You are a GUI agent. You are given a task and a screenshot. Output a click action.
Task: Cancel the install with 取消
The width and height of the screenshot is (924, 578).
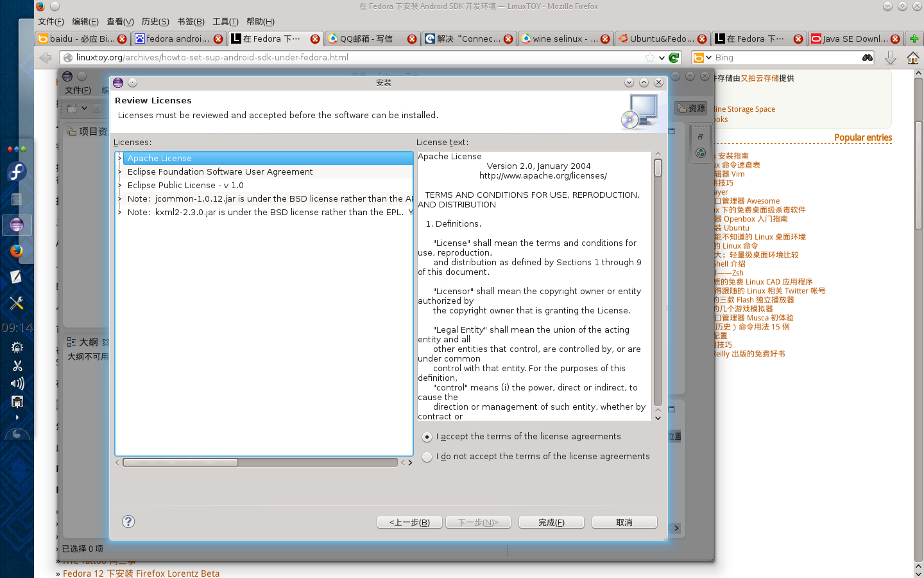624,522
